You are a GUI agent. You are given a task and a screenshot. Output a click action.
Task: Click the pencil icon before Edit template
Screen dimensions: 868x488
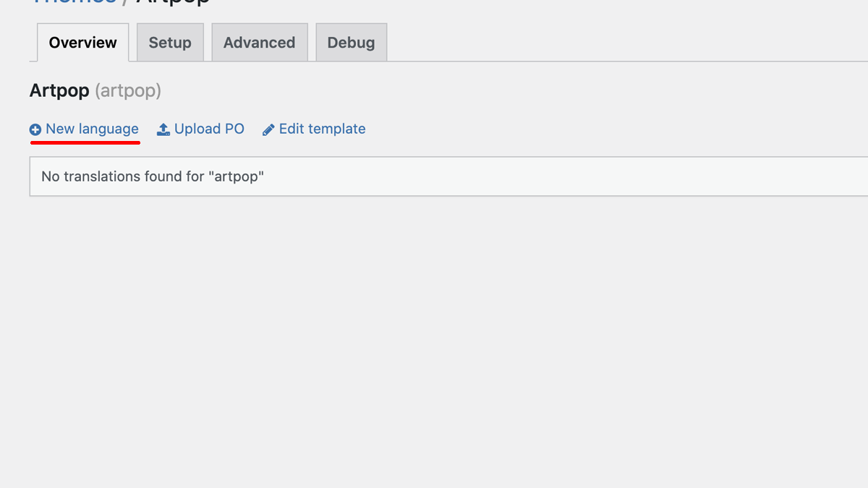click(x=268, y=130)
